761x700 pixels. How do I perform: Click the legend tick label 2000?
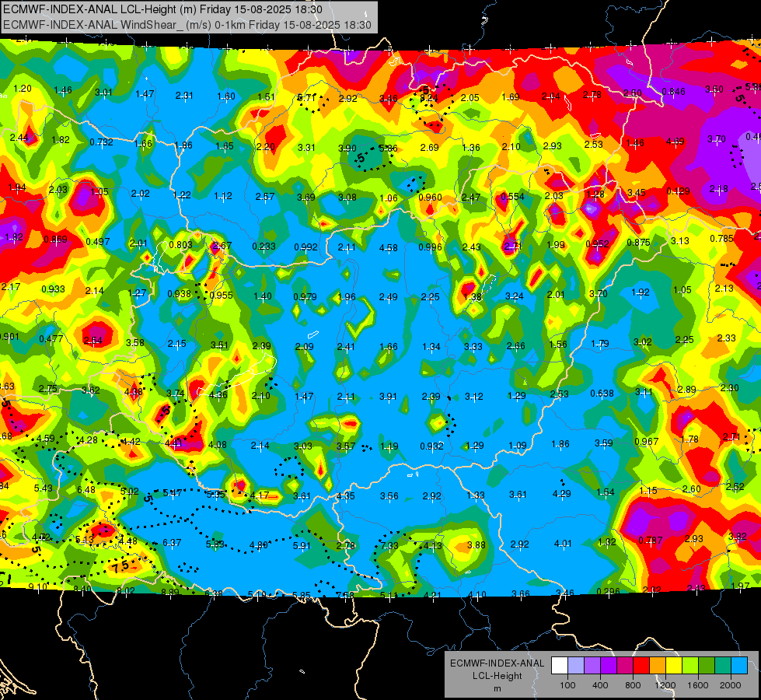click(731, 685)
